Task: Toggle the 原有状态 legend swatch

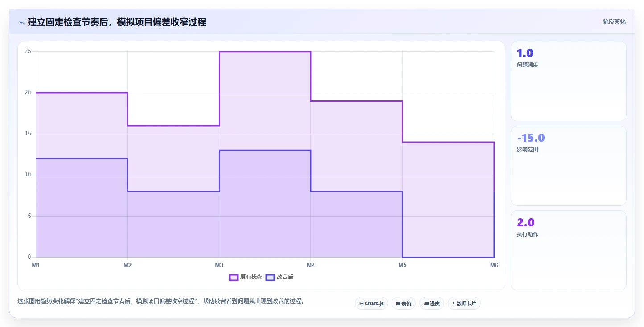Action: pyautogui.click(x=234, y=277)
